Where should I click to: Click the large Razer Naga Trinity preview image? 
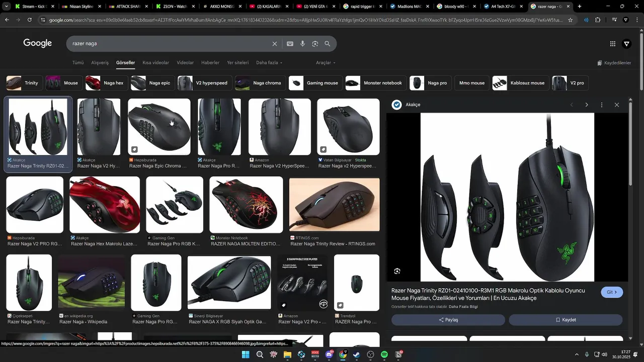507,197
